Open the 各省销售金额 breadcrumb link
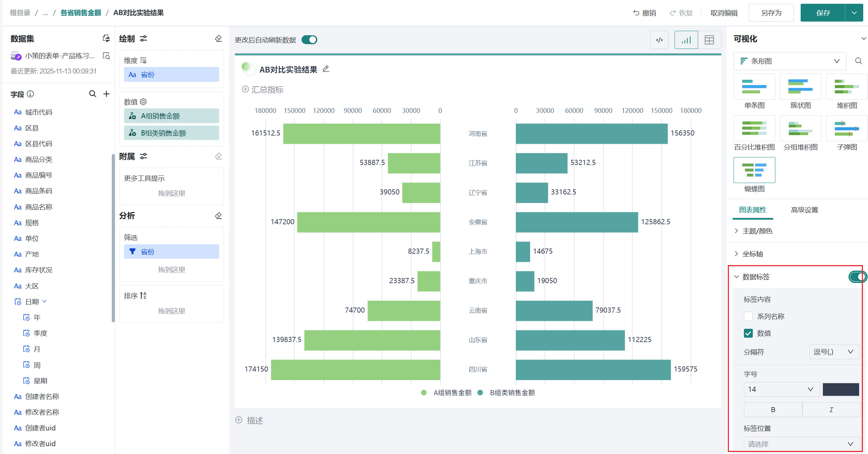Screen dimensions: 868x454 (81, 13)
